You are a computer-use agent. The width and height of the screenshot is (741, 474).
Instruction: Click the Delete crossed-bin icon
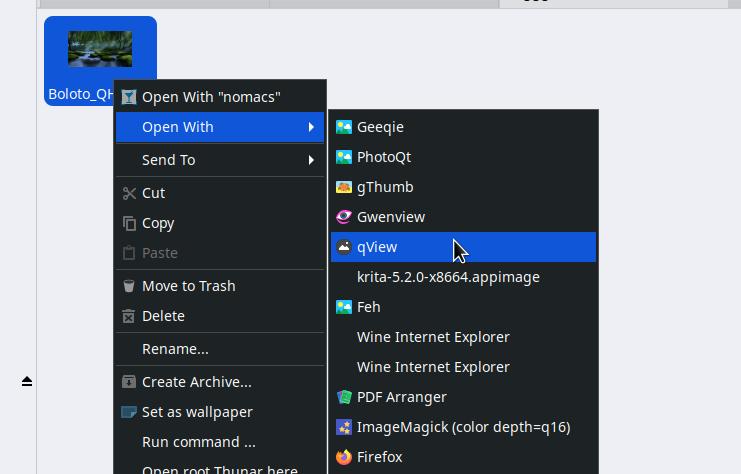click(x=129, y=316)
